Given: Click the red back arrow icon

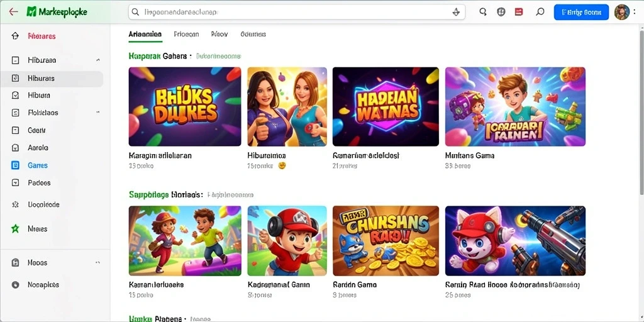Looking at the screenshot, I should click(13, 12).
